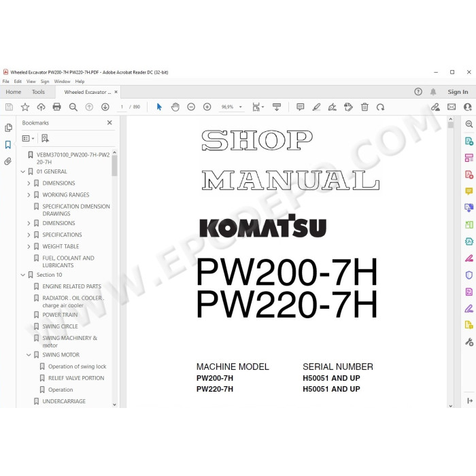Viewport: 476px width, 476px height.
Task: Collapse the SWING MOTOR bookmark
Action: pos(29,354)
